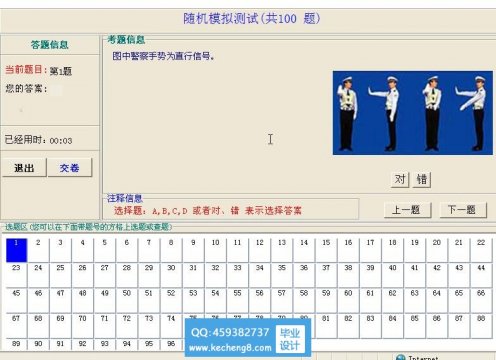Viewport: 496px width, 360px height.
Task: Click the 对 (correct) answer button
Action: pyautogui.click(x=400, y=179)
